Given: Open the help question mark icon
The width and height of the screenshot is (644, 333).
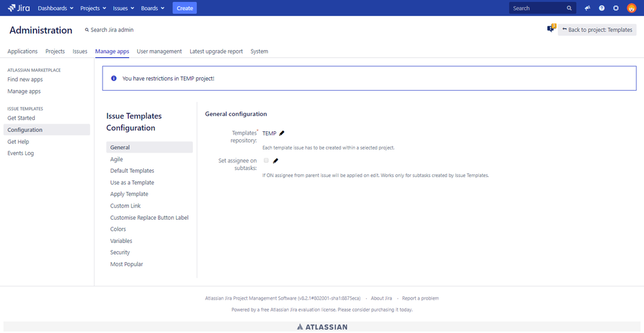Looking at the screenshot, I should pyautogui.click(x=601, y=8).
